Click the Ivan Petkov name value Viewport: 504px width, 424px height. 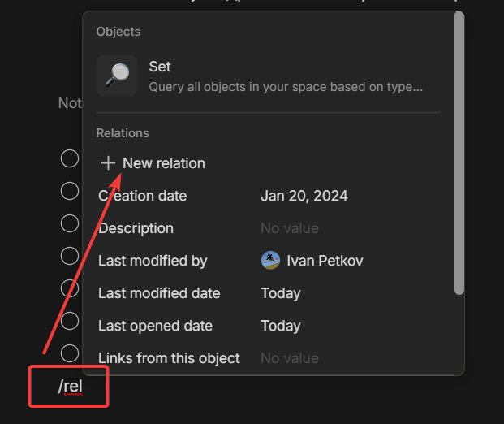coord(325,261)
